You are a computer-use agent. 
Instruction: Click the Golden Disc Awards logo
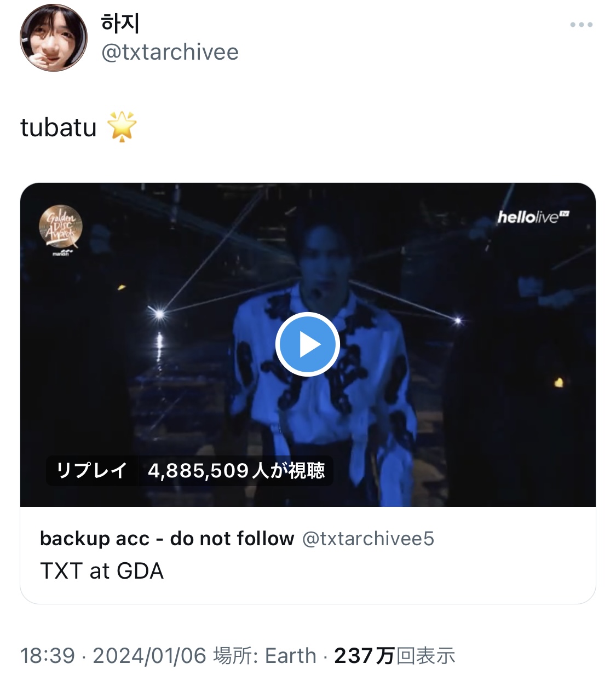pyautogui.click(x=60, y=227)
